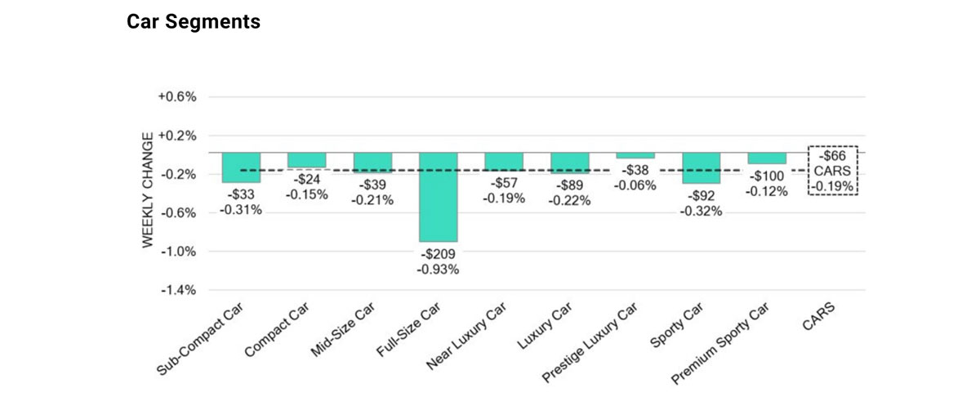Select the Premium Sporty Car bar
The image size is (980, 406).
point(767,158)
